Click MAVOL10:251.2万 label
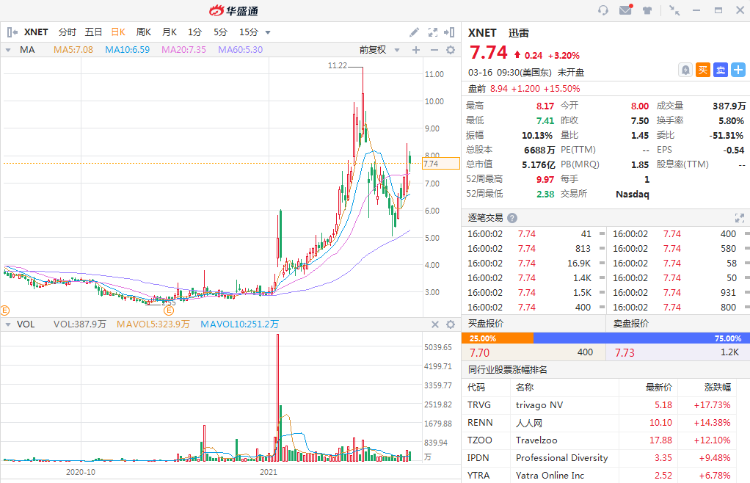 point(239,325)
